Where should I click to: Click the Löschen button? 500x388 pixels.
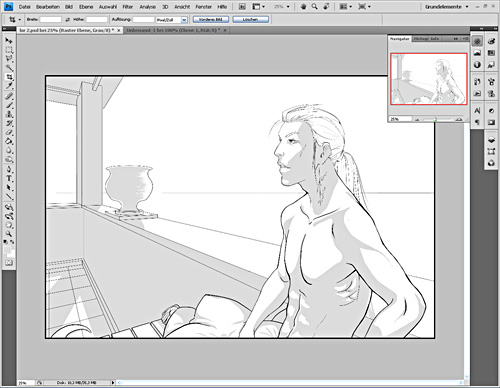(x=250, y=20)
